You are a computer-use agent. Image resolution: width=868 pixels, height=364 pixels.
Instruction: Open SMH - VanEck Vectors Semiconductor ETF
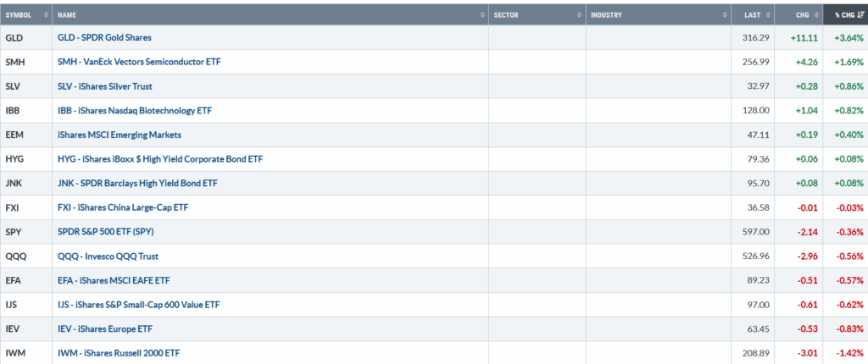click(139, 62)
